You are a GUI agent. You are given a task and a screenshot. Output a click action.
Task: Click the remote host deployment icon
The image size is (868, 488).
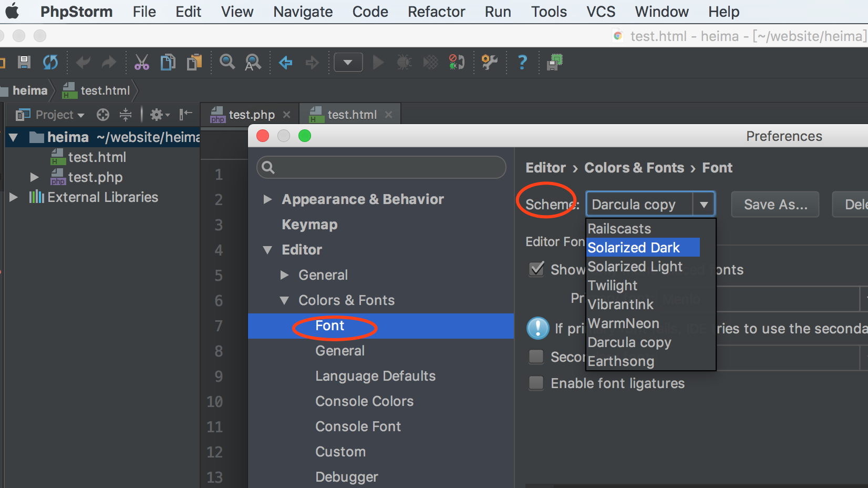tap(555, 62)
